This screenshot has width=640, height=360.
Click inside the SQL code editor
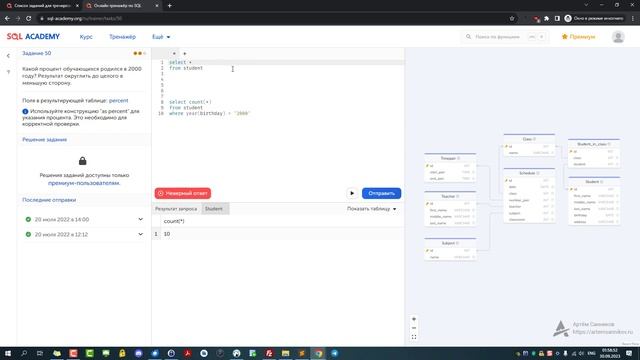[x=278, y=122]
